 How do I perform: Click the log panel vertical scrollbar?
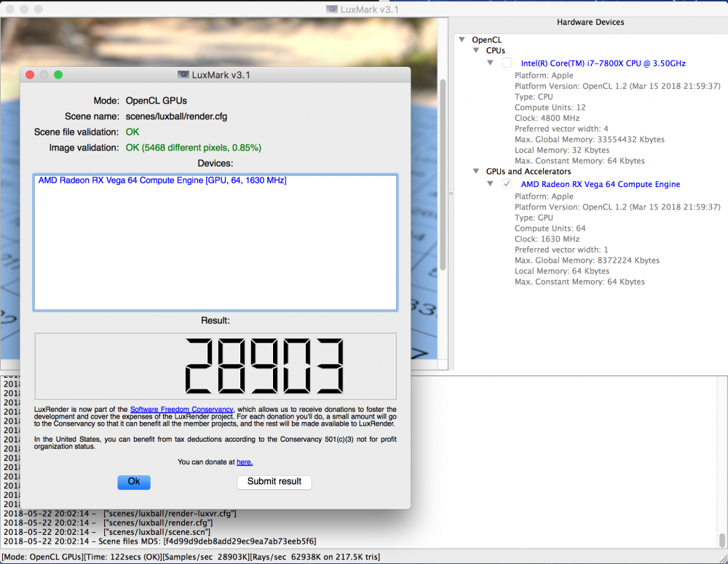coord(722,540)
